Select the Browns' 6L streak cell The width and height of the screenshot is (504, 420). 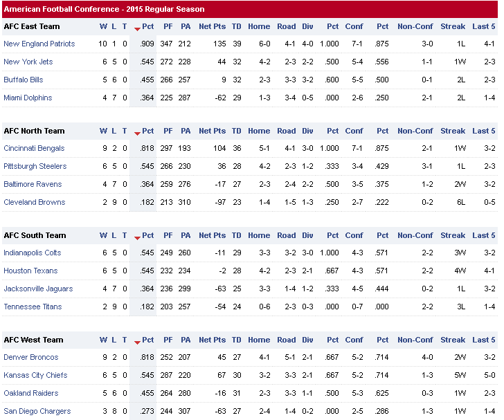461,202
